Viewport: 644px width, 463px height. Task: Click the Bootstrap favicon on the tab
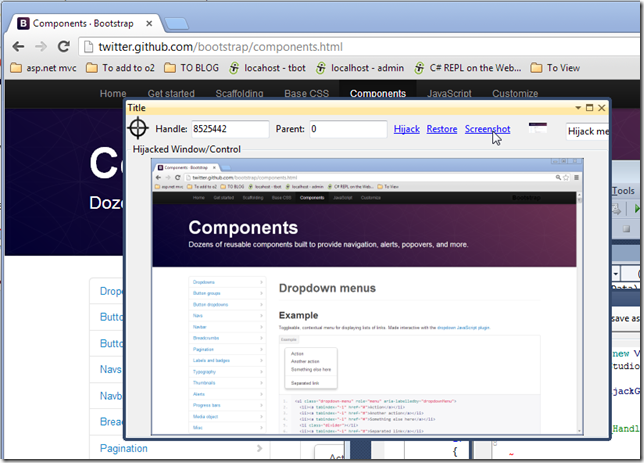pos(20,21)
